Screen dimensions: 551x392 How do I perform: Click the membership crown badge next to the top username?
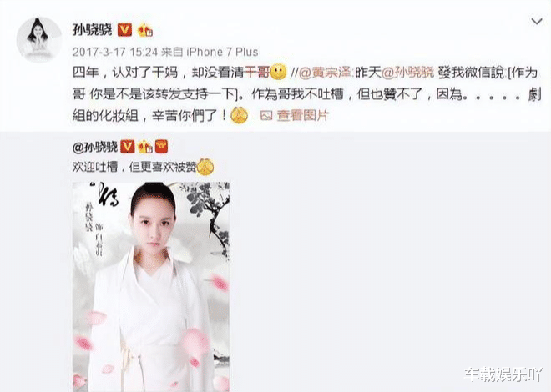pos(145,30)
